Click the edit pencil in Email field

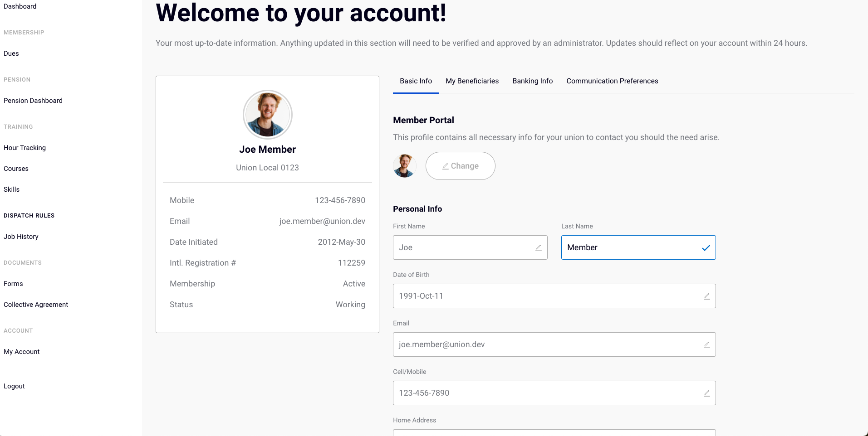point(707,344)
